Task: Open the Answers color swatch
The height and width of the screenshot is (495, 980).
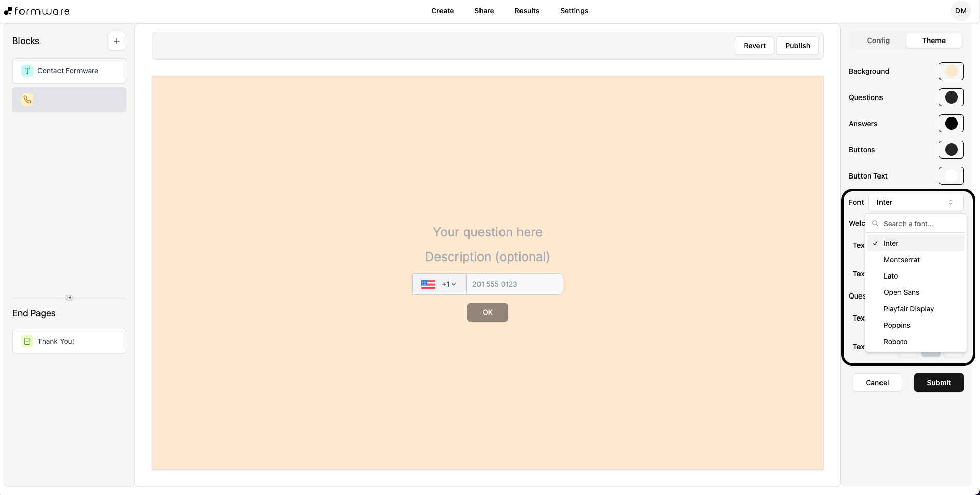Action: click(x=951, y=124)
